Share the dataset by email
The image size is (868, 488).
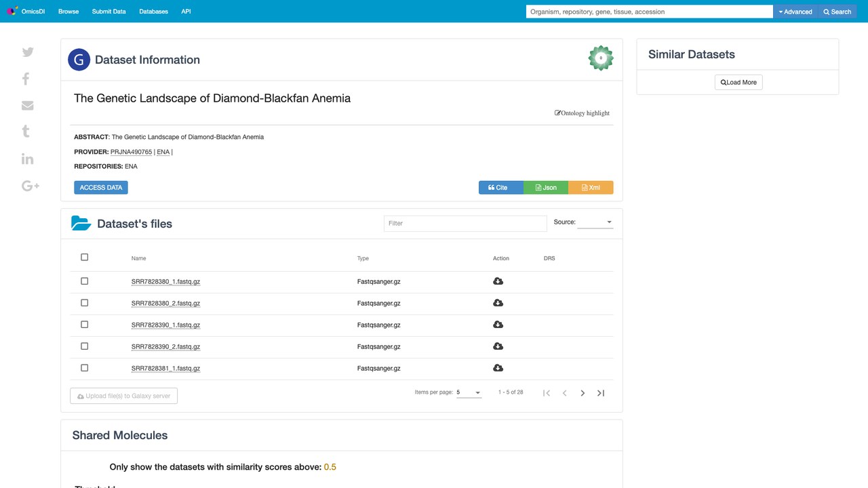pyautogui.click(x=28, y=105)
